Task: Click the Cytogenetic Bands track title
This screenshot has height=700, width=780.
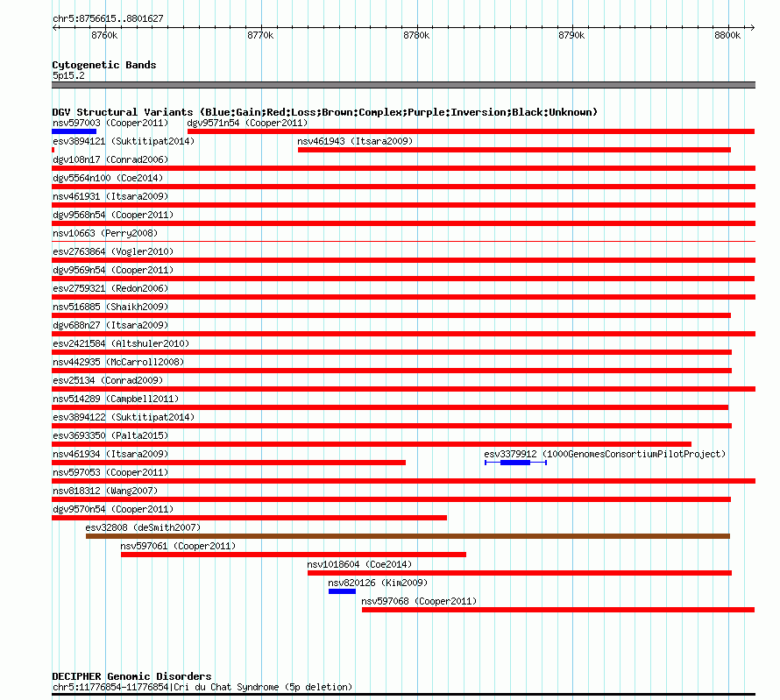Action: point(104,65)
